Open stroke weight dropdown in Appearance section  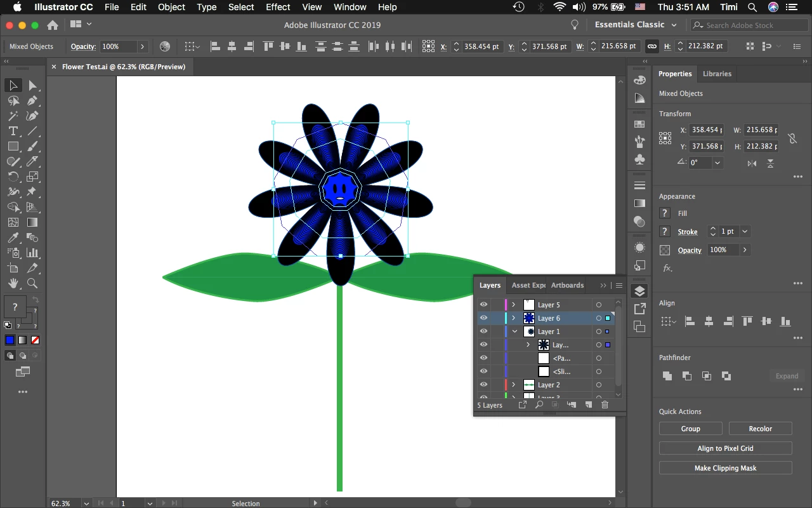745,232
